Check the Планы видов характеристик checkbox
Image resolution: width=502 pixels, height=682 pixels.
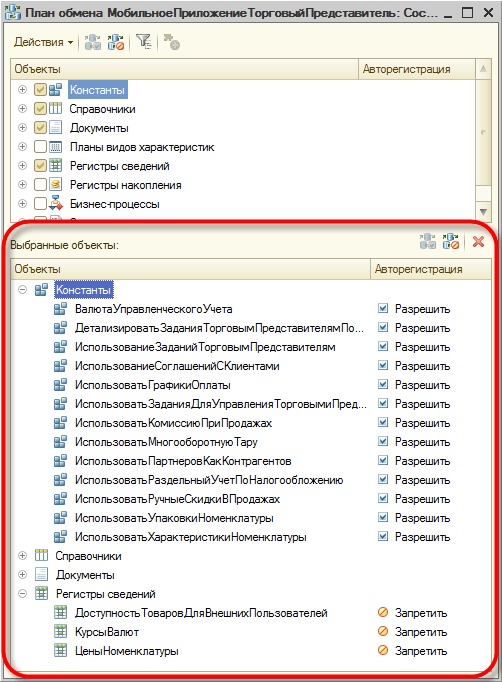click(x=40, y=147)
